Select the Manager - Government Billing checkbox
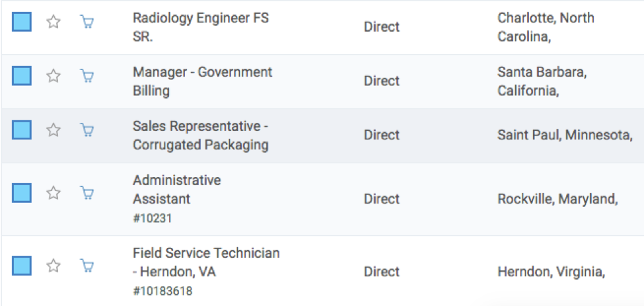This screenshot has height=306, width=644. tap(22, 76)
